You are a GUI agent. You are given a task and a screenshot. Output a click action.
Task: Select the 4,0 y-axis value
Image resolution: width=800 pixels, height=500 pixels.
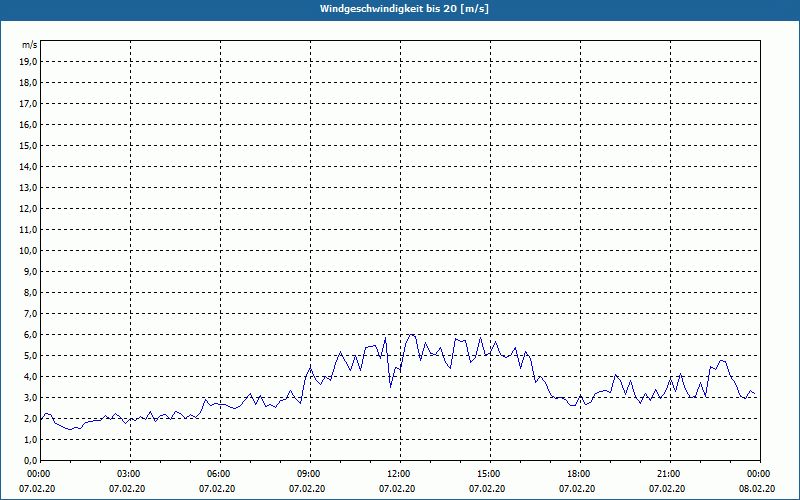[30, 377]
